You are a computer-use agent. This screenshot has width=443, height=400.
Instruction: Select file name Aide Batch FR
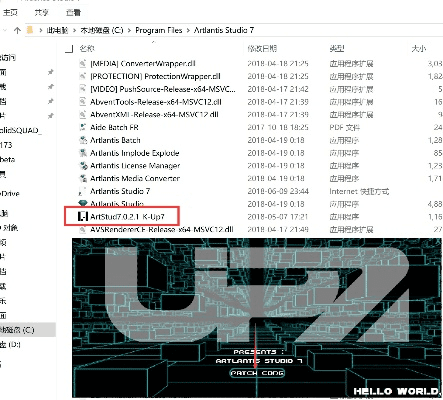pyautogui.click(x=114, y=127)
